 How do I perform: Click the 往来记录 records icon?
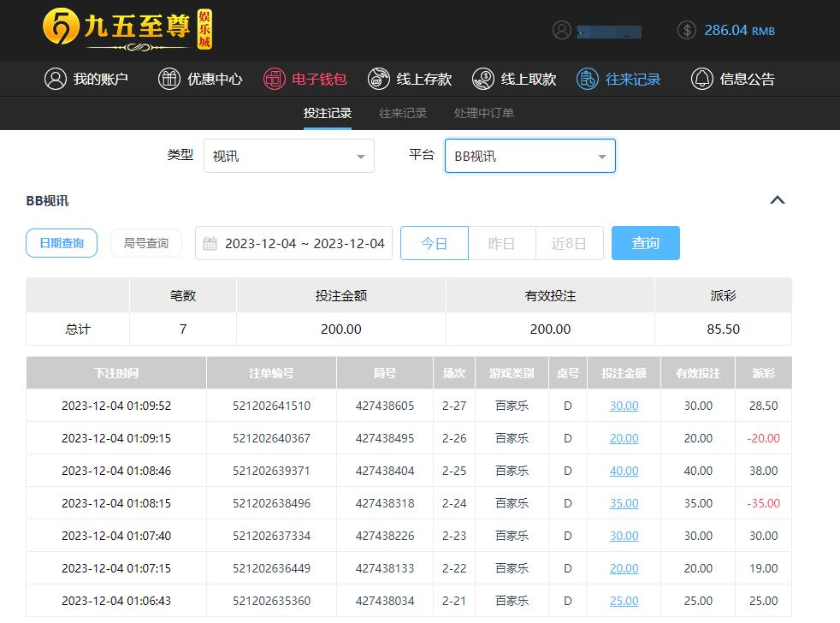[588, 79]
